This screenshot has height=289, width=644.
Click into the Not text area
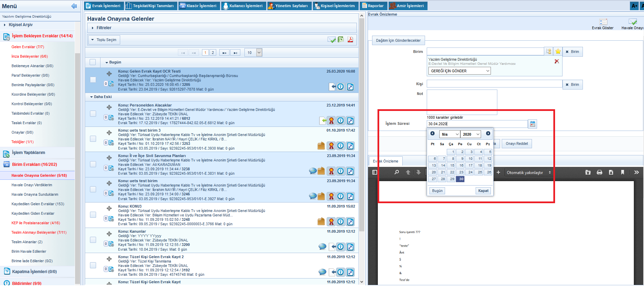coord(462,102)
